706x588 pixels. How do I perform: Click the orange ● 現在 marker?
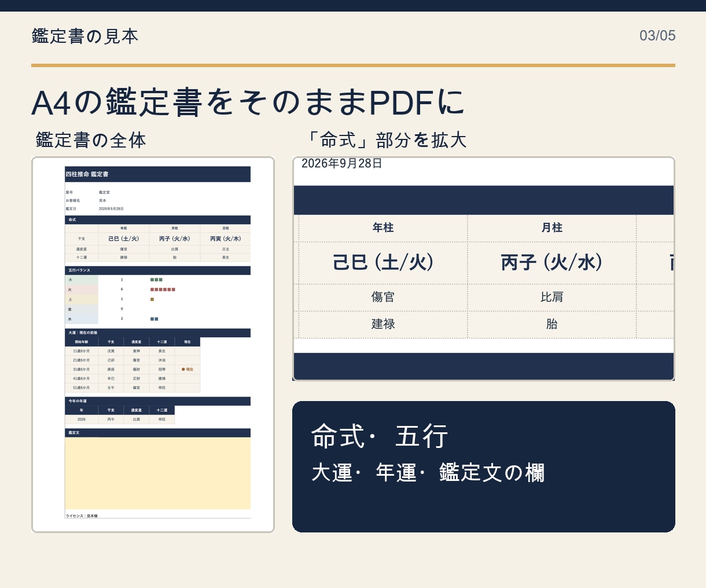(x=187, y=369)
